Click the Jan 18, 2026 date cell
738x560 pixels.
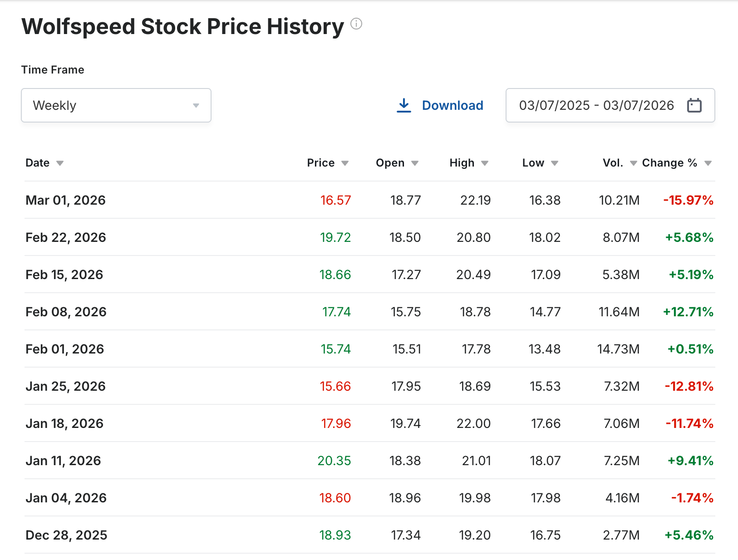[64, 423]
